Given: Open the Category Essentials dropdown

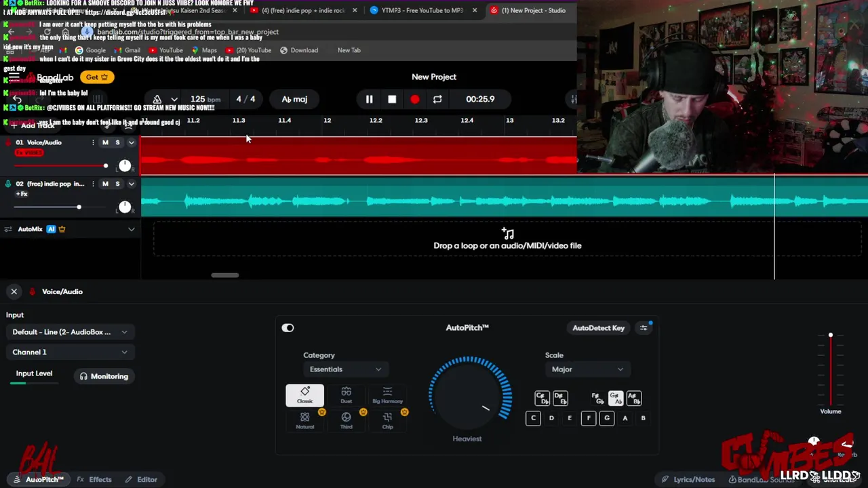Looking at the screenshot, I should tap(345, 369).
